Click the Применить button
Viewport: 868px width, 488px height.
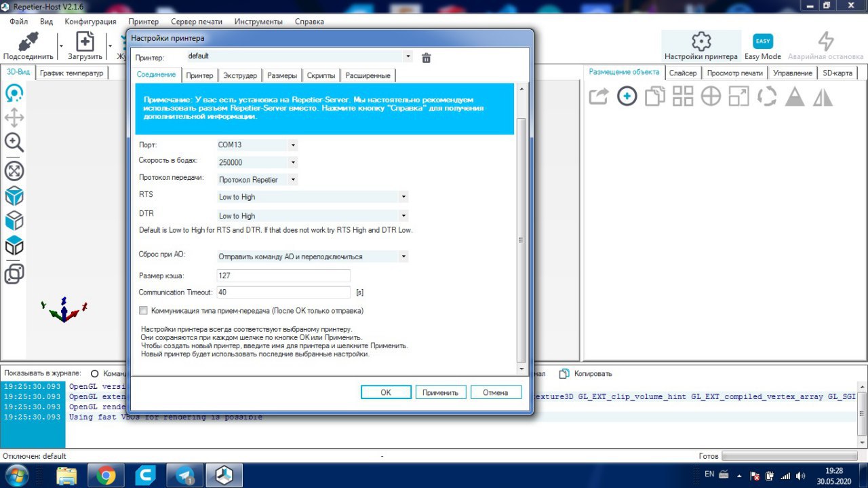pos(441,392)
